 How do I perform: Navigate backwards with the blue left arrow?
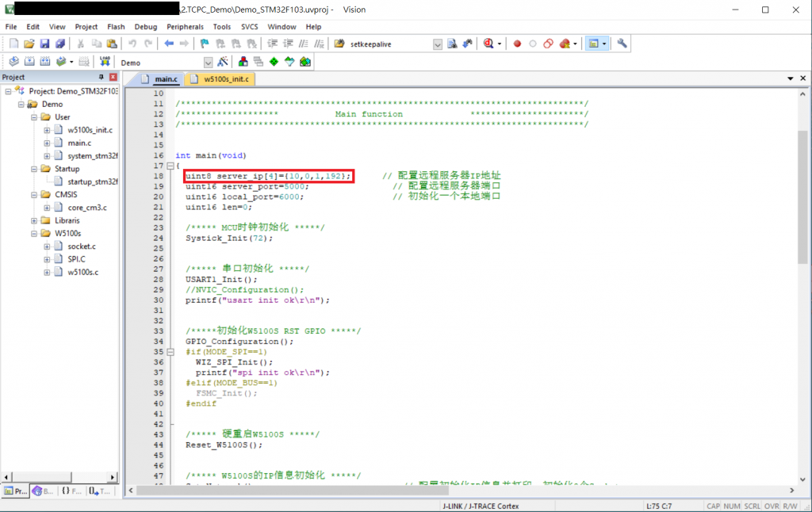pyautogui.click(x=169, y=44)
